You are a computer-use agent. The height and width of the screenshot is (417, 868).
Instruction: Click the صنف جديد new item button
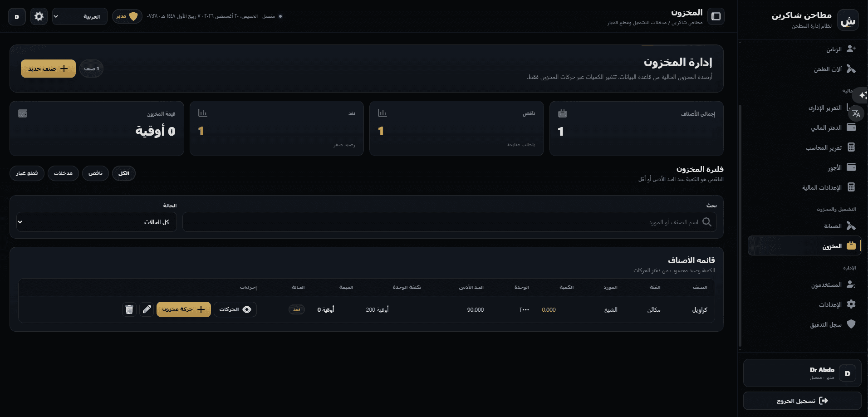click(48, 69)
